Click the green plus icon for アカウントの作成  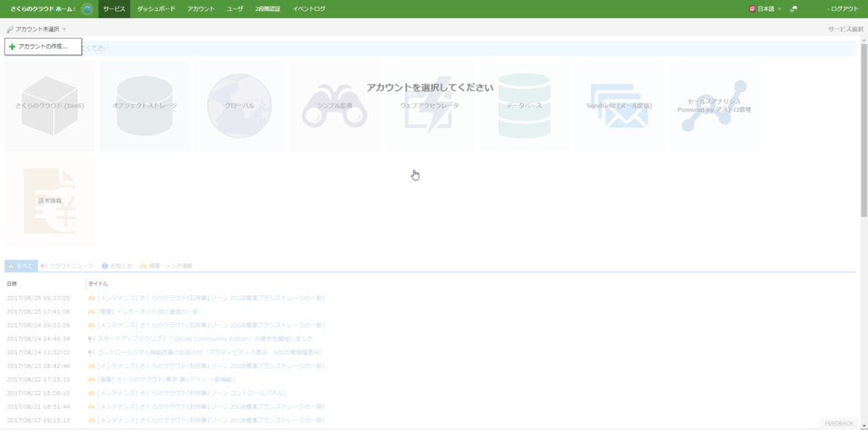(12, 47)
